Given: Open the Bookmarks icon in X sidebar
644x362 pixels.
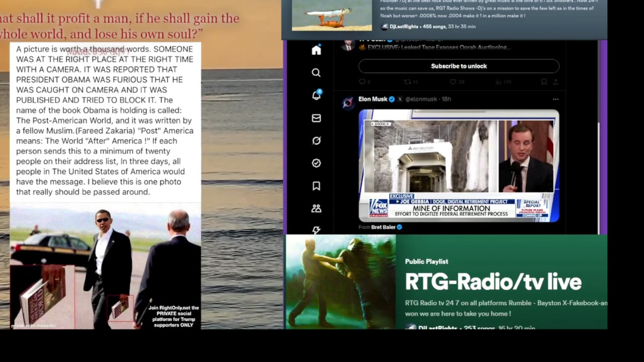Looking at the screenshot, I should tap(316, 186).
